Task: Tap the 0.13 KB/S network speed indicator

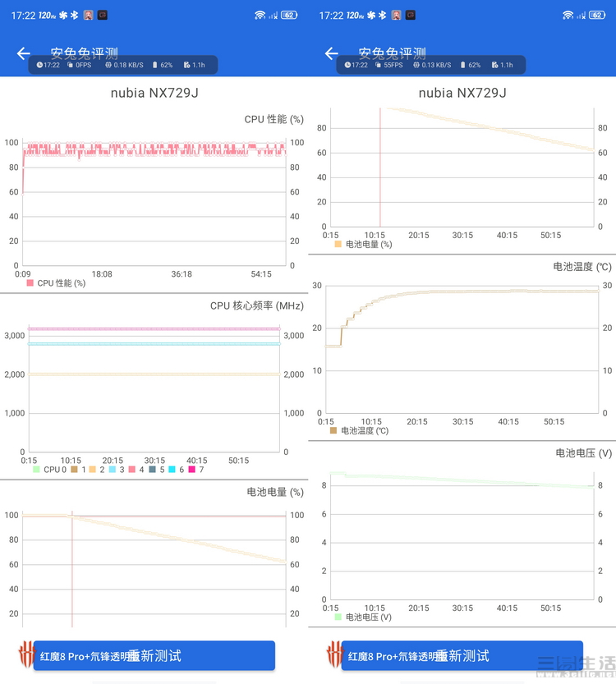Action: (432, 65)
